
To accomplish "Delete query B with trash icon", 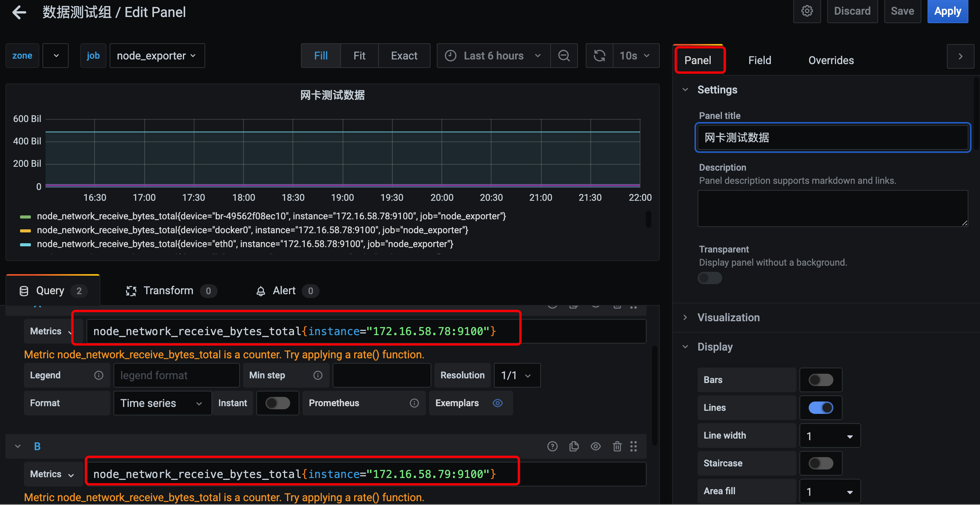I will pyautogui.click(x=617, y=446).
